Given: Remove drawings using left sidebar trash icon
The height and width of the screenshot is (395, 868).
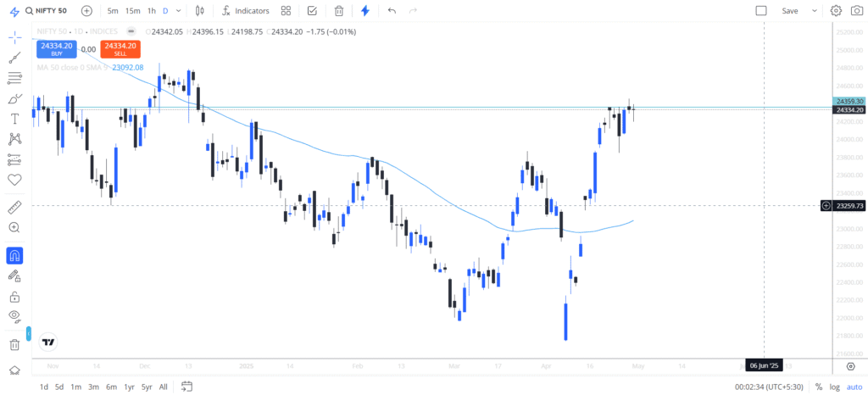Looking at the screenshot, I should click(15, 345).
